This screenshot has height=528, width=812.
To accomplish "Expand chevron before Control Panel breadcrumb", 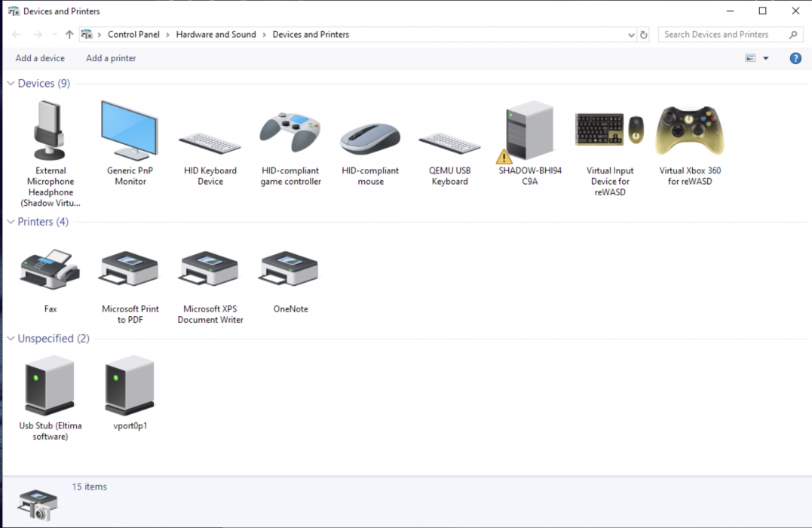I will (100, 35).
